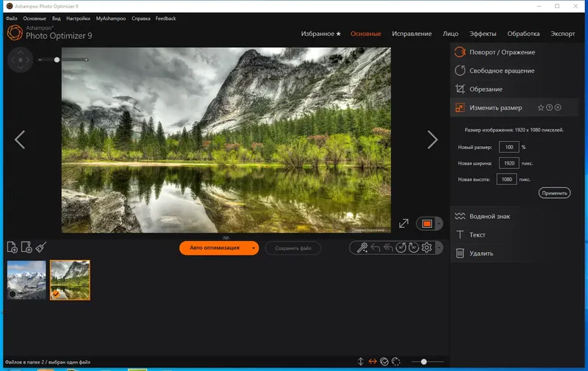Click the fullscreen expand arrows icon
This screenshot has width=588, height=371.
pyautogui.click(x=404, y=224)
